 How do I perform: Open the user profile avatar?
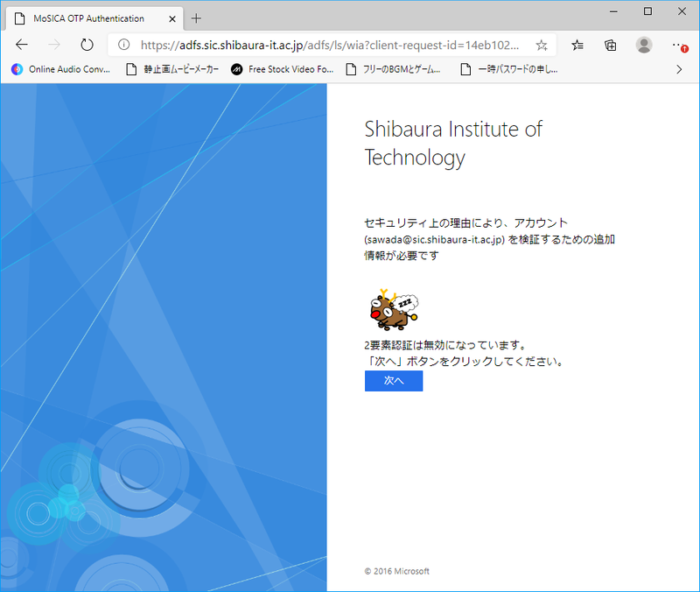pyautogui.click(x=644, y=45)
